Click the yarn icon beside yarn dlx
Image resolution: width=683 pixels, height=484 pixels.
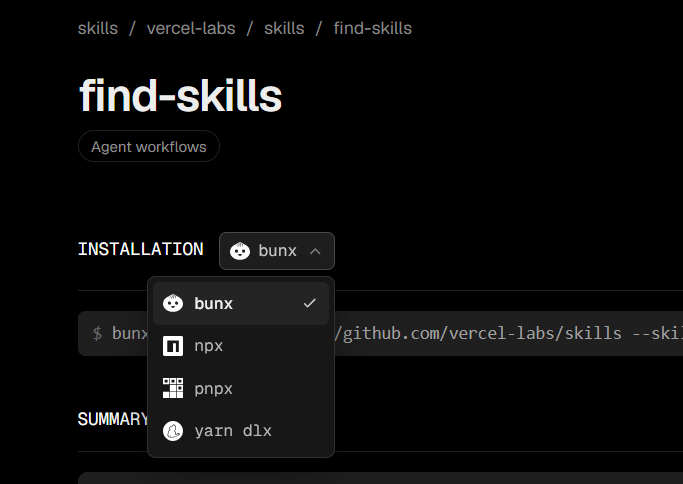173,431
